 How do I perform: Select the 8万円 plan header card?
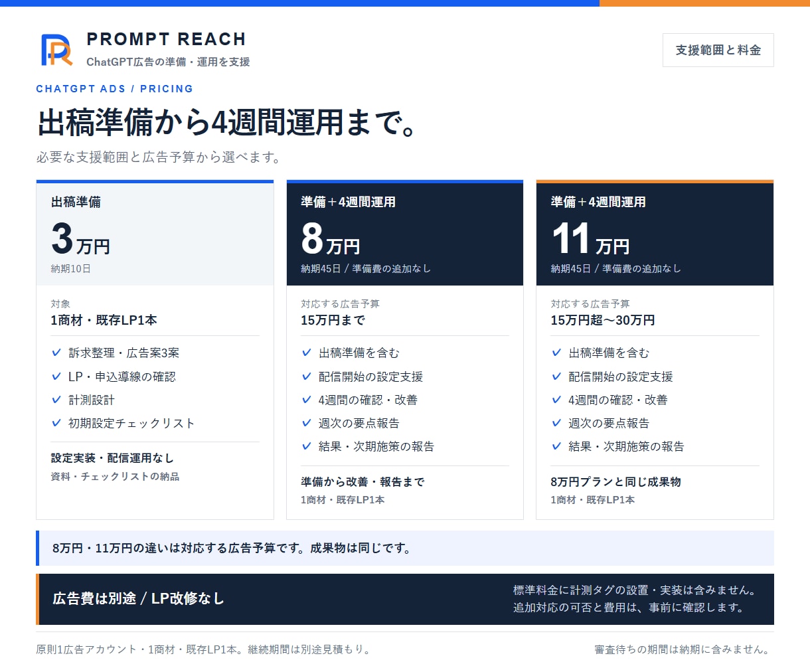coord(405,233)
